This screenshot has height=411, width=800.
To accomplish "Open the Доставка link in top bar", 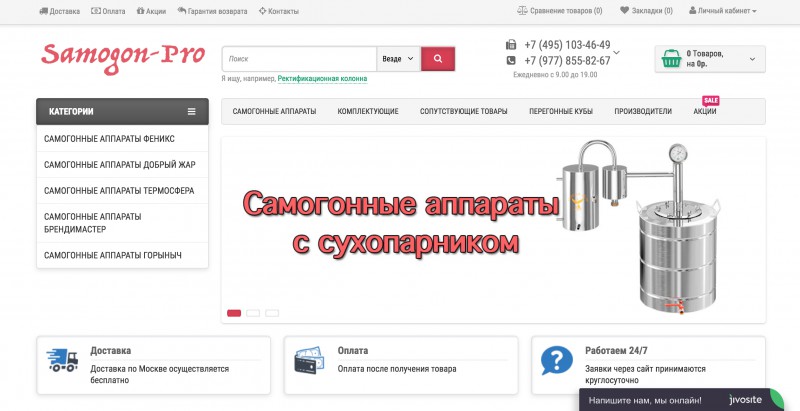I will click(65, 11).
